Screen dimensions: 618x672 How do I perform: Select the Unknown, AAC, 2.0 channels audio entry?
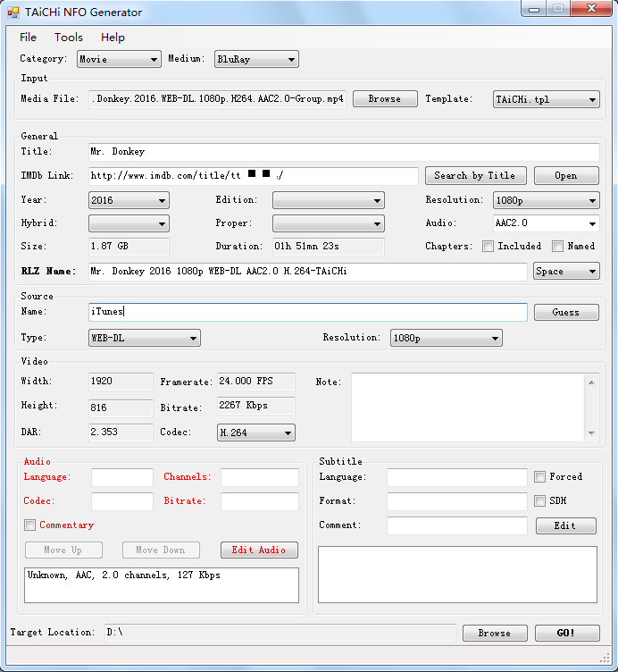(124, 575)
